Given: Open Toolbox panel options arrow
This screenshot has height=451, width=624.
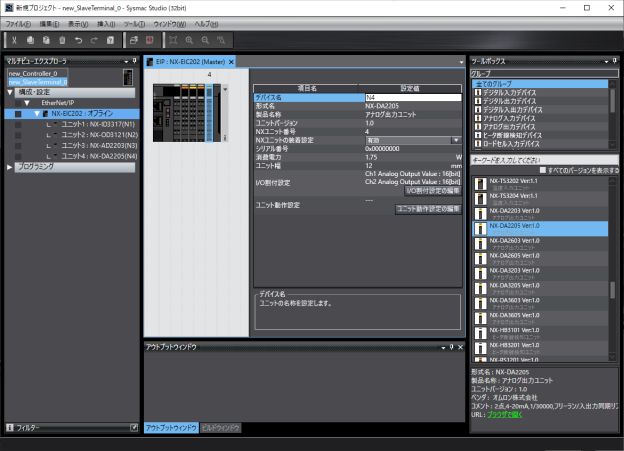Looking at the screenshot, I should tap(606, 61).
